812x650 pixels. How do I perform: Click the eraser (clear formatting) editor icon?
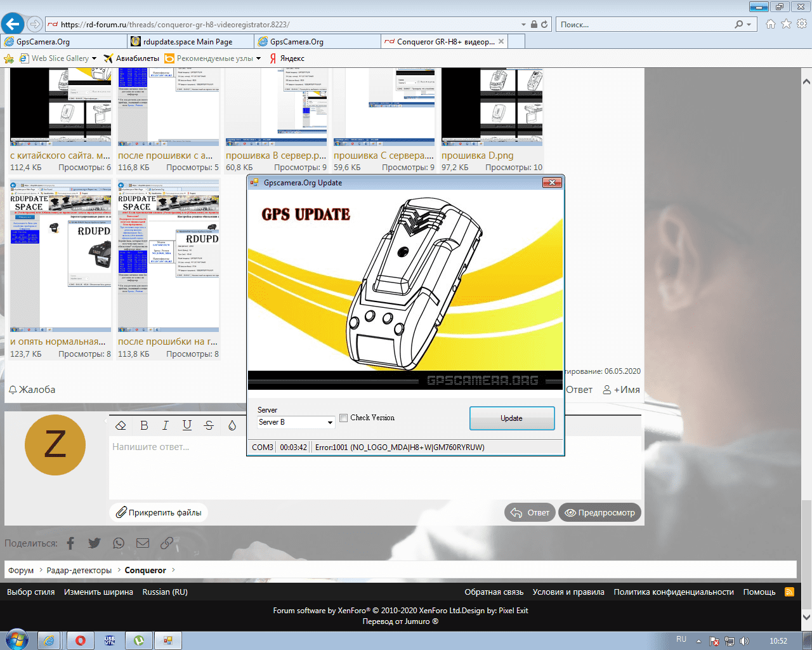[x=121, y=425]
